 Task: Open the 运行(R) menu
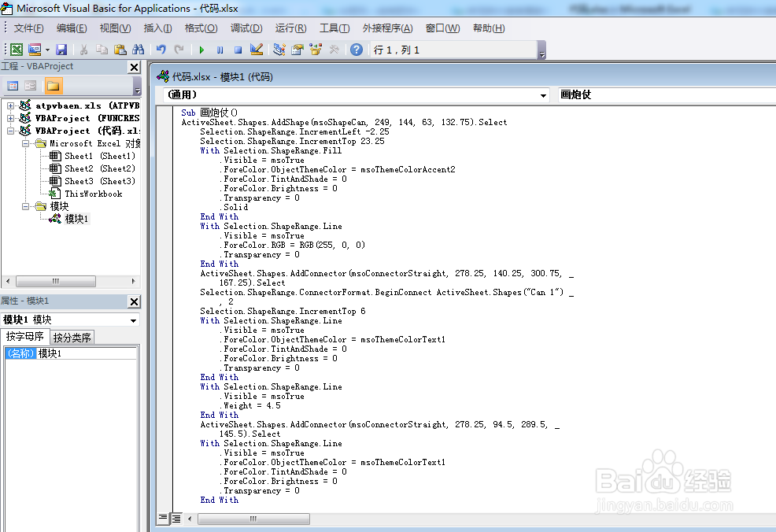click(x=291, y=28)
